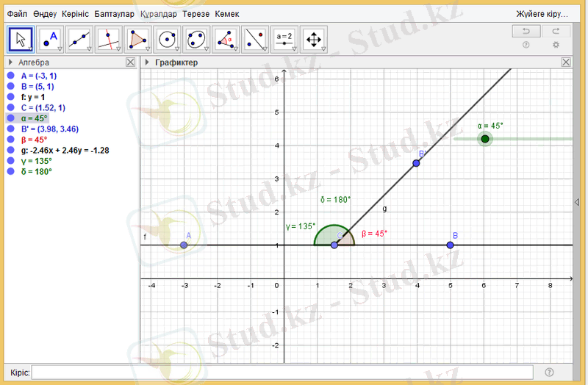Select the Ellipse conic tool

coord(196,40)
